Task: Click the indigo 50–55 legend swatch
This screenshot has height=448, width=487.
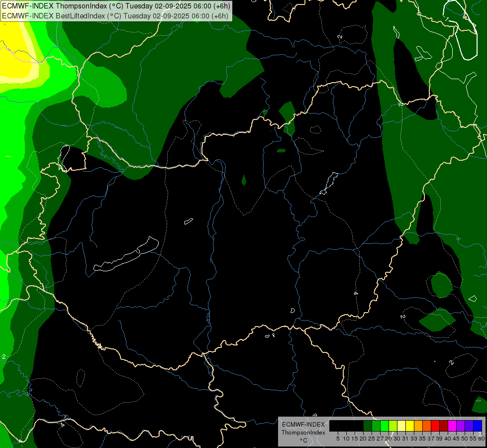Action: [x=469, y=426]
